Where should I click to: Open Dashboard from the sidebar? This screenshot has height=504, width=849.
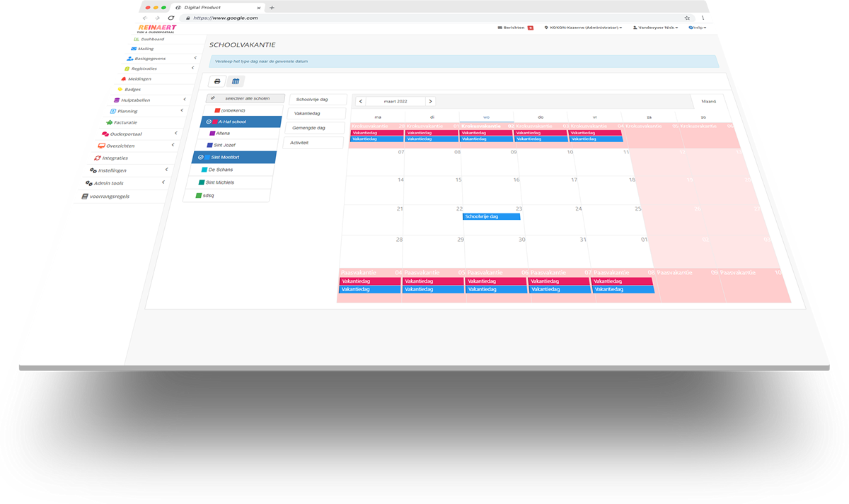151,39
